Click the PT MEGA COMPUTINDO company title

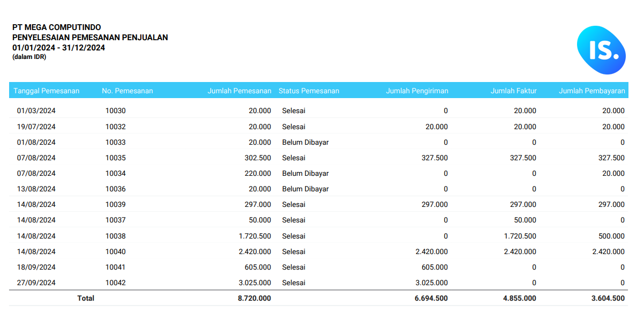pos(57,27)
